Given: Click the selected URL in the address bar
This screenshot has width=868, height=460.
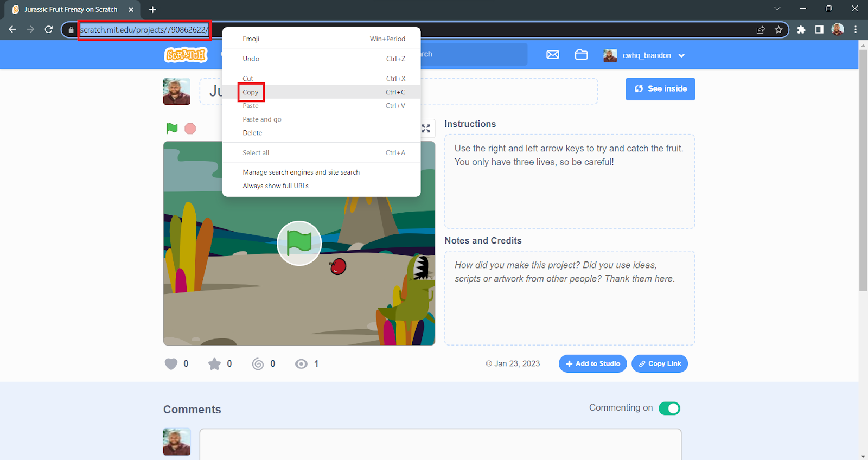Looking at the screenshot, I should 144,30.
